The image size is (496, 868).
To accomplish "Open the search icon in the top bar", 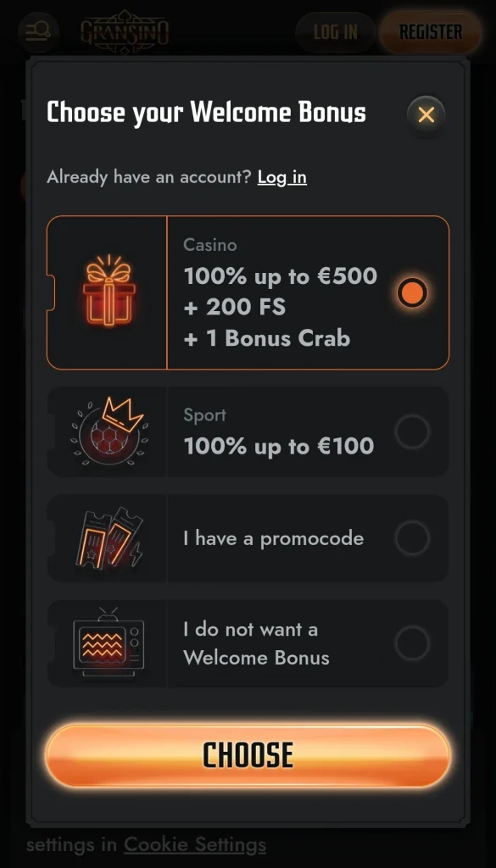I will point(38,32).
